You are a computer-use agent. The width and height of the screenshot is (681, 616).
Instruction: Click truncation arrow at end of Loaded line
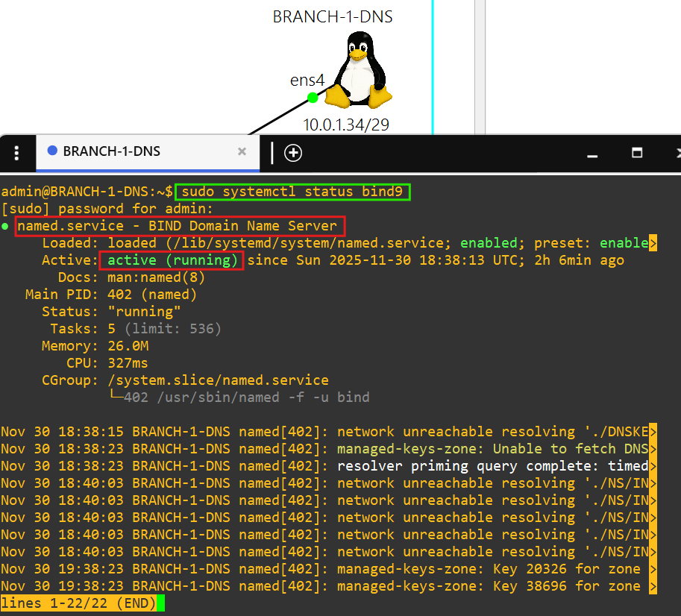click(653, 243)
